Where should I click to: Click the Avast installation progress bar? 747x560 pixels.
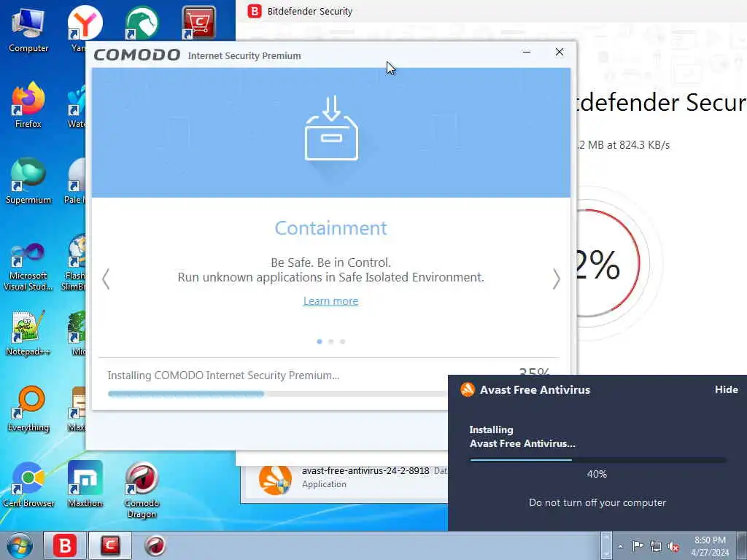coord(598,460)
